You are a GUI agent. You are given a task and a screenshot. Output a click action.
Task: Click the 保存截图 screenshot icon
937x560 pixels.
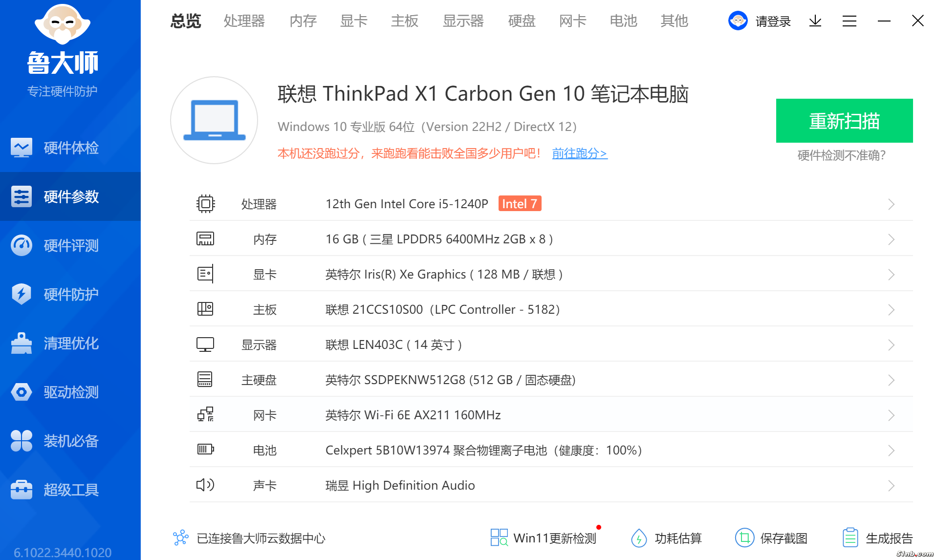click(x=744, y=538)
